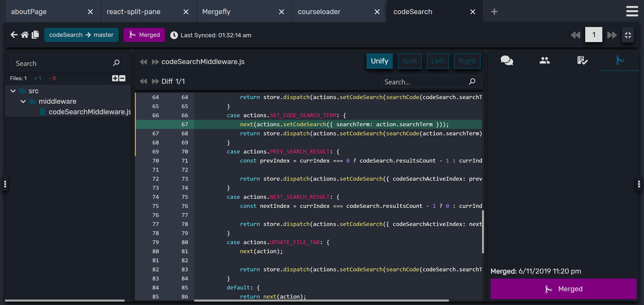Click the file search magnifier icon
The height and width of the screenshot is (305, 644).
(116, 63)
